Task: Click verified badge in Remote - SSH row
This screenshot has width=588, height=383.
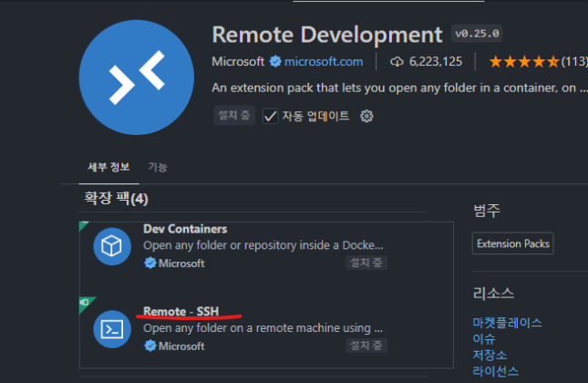Action: pyautogui.click(x=150, y=346)
